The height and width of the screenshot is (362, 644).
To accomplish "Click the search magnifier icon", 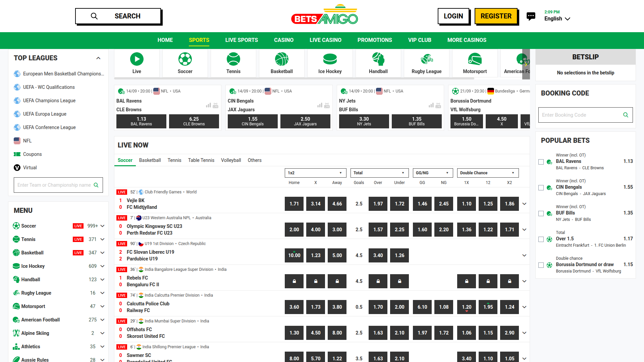I will click(94, 16).
